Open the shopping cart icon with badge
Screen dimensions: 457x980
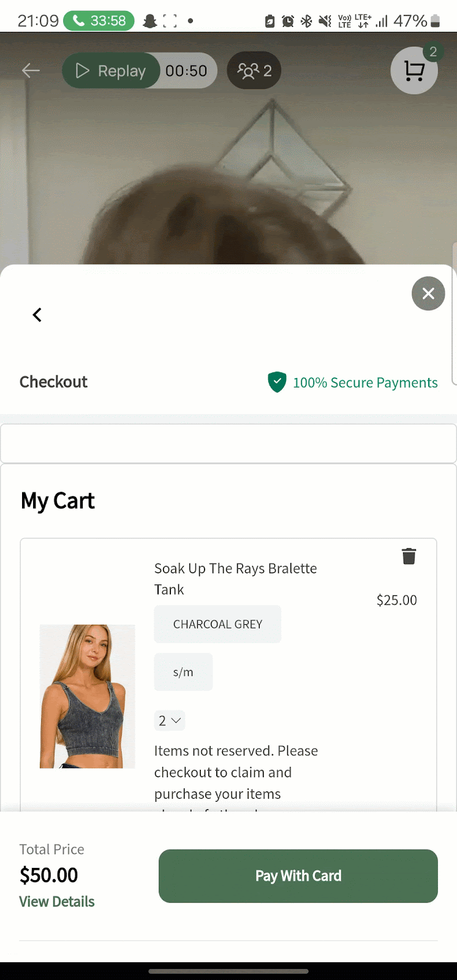414,71
